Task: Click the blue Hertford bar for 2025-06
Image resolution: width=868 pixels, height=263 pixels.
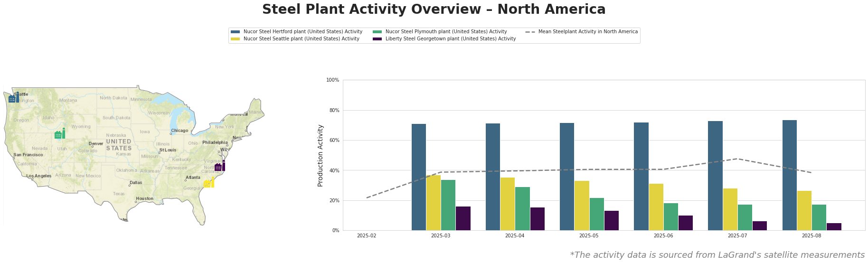Action: click(641, 176)
